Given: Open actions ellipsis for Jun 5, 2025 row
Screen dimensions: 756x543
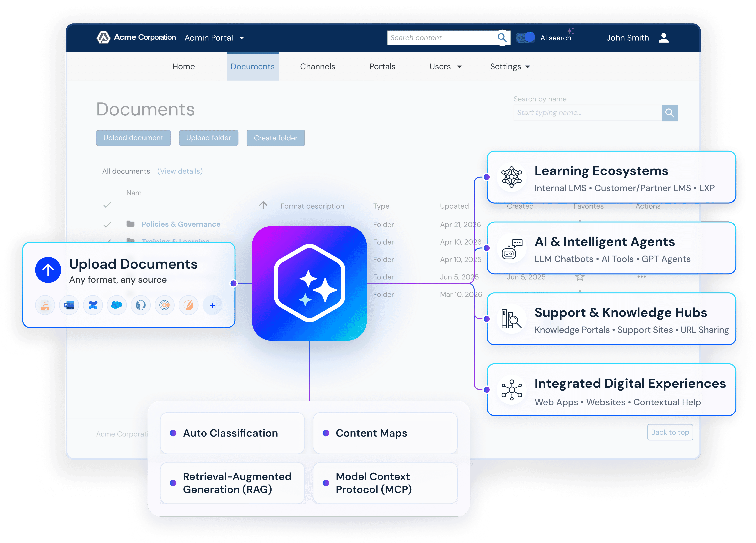Looking at the screenshot, I should point(641,276).
